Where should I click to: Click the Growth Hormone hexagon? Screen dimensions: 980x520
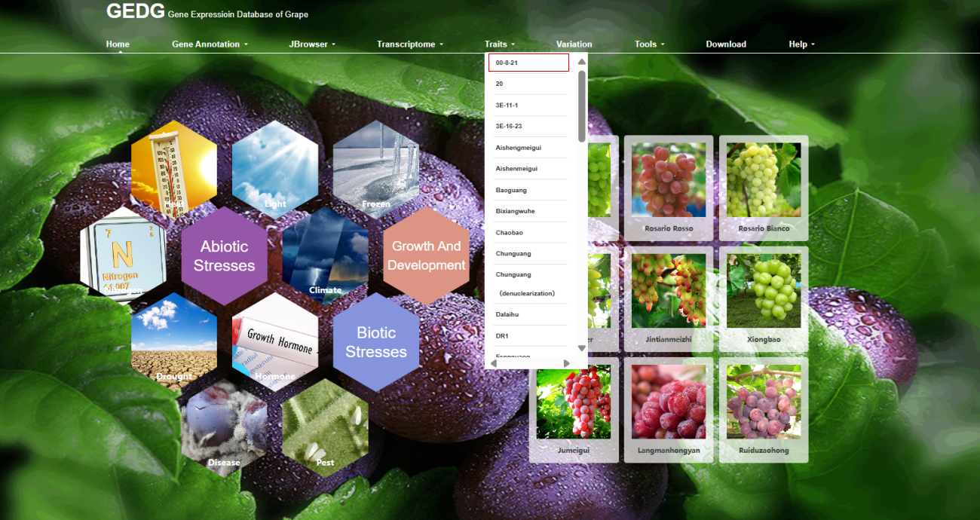pyautogui.click(x=275, y=342)
